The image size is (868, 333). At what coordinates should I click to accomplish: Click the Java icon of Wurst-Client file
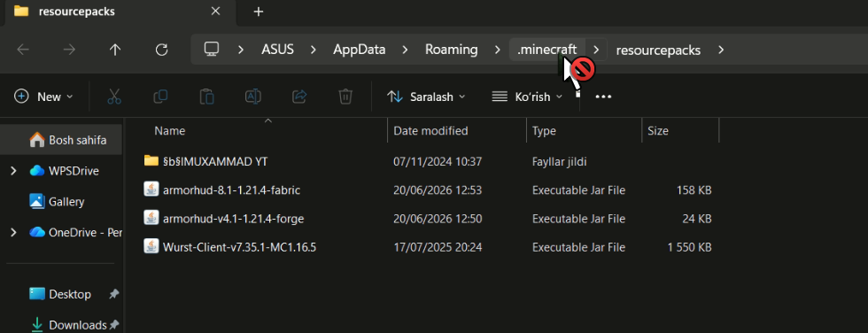(x=151, y=247)
